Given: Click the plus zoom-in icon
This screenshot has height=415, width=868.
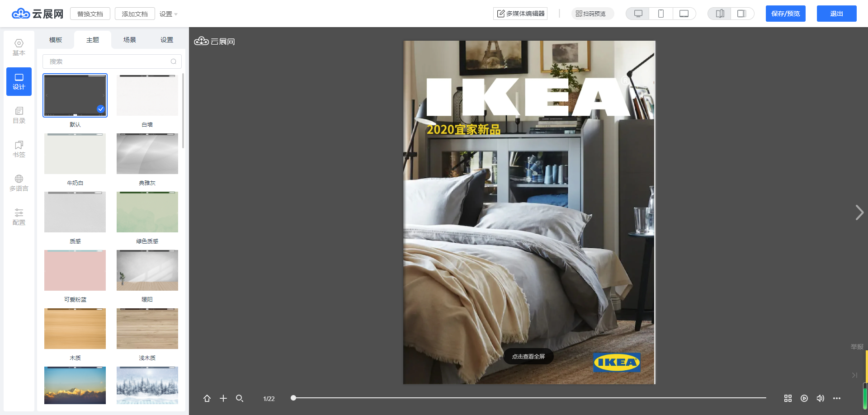Looking at the screenshot, I should pos(223,398).
